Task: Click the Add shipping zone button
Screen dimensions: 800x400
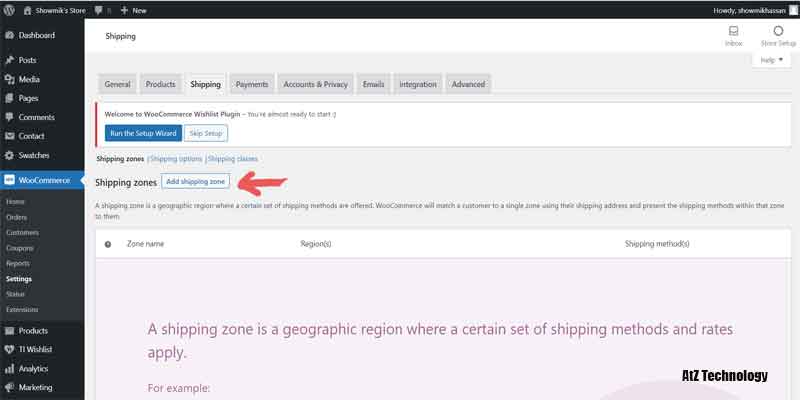Action: (196, 181)
